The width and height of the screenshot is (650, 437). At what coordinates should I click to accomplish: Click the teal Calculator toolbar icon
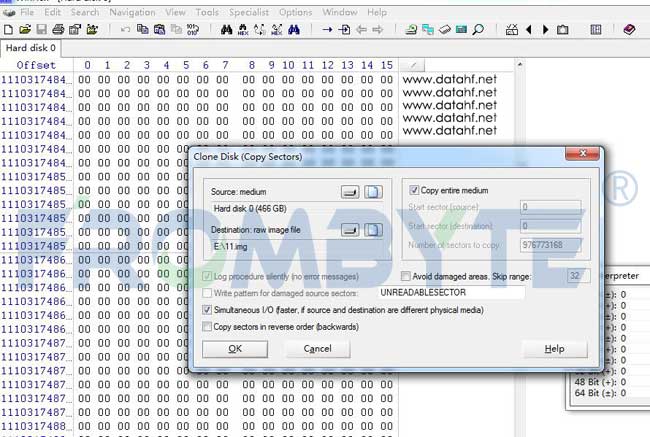point(461,29)
